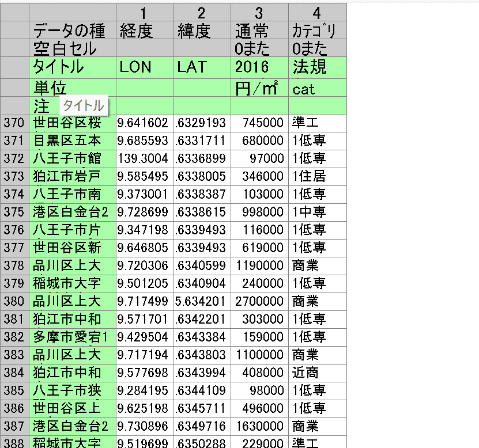Click the カテゴリ data type cell
479x448 pixels.
pos(318,30)
